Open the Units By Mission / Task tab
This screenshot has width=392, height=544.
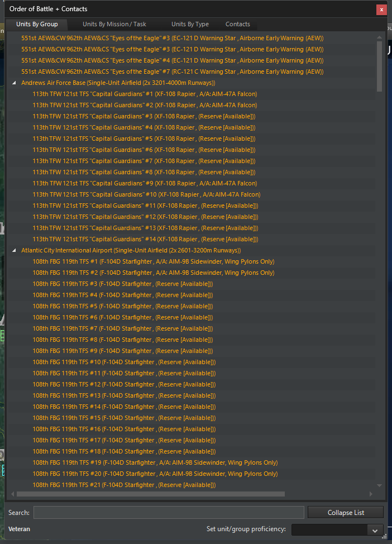[114, 24]
